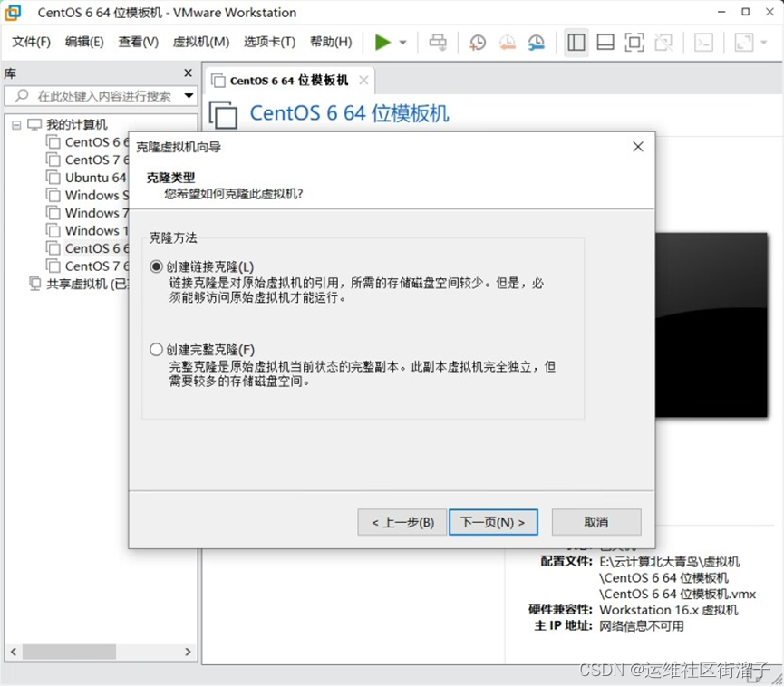The image size is (784, 687).
Task: Click the library search input field
Action: click(100, 95)
